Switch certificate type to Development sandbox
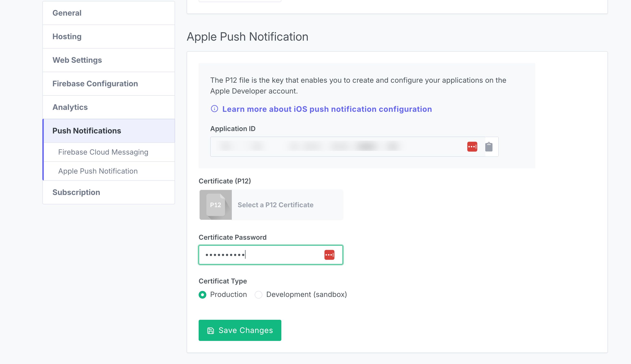631x364 pixels. coord(259,295)
